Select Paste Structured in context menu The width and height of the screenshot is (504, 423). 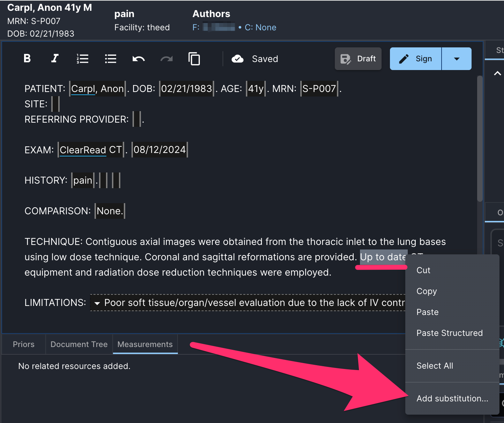[450, 333]
